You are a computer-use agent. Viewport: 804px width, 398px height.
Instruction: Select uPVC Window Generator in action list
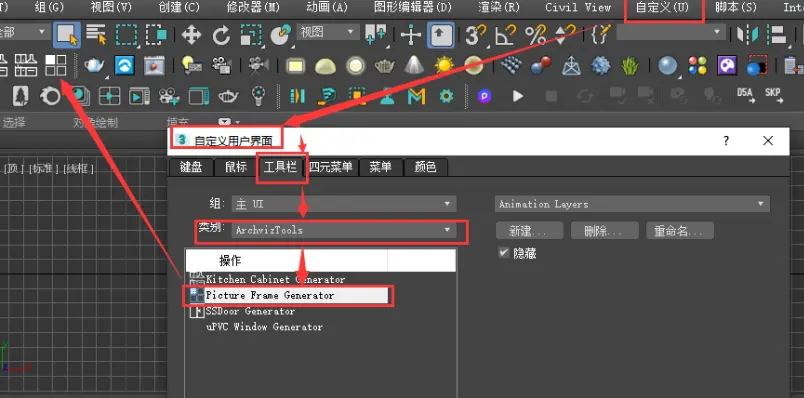point(264,327)
